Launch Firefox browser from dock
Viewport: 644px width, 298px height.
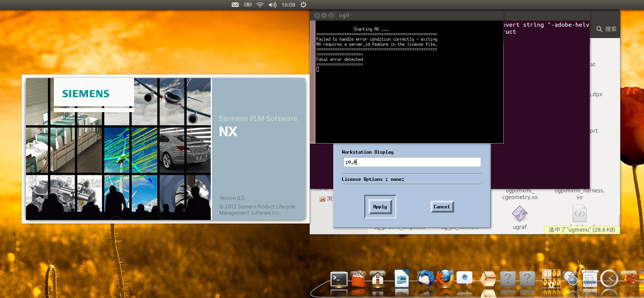coord(445,279)
